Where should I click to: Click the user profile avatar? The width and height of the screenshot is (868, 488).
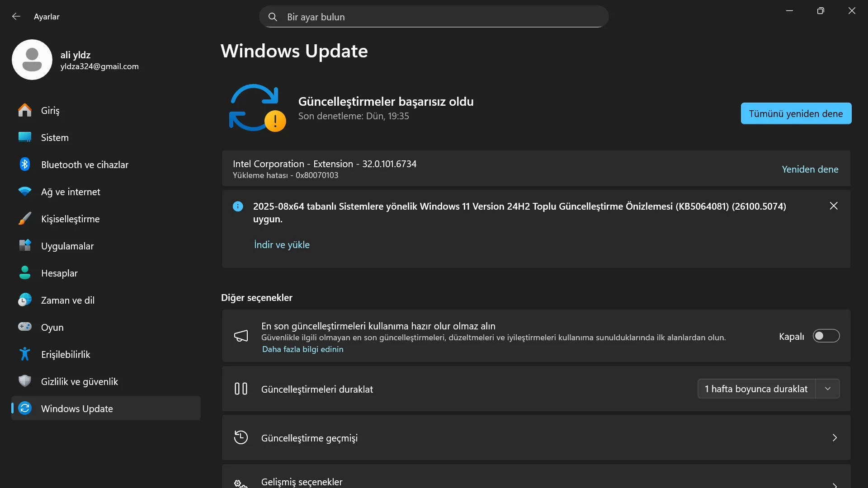(32, 60)
